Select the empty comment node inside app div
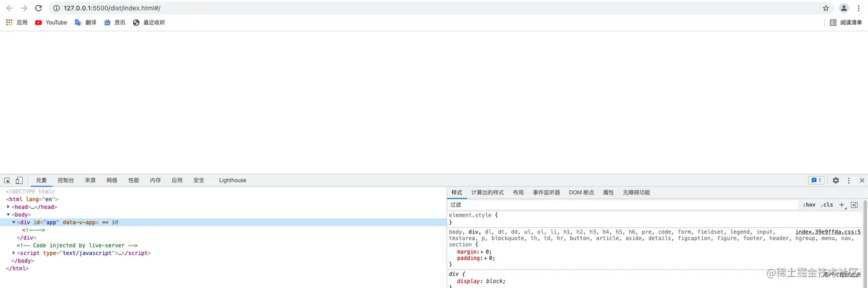Screen dimensions: 868x288 click(x=33, y=230)
